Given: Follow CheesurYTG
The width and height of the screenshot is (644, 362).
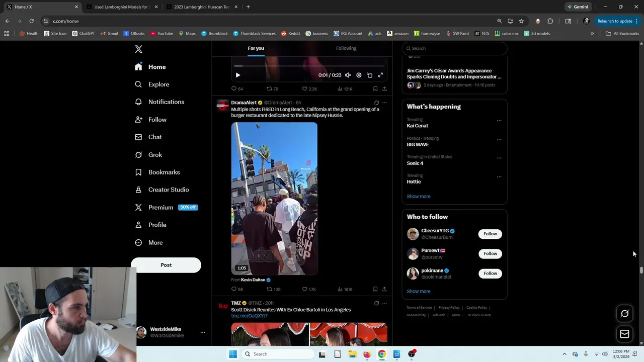Looking at the screenshot, I should pos(490,234).
